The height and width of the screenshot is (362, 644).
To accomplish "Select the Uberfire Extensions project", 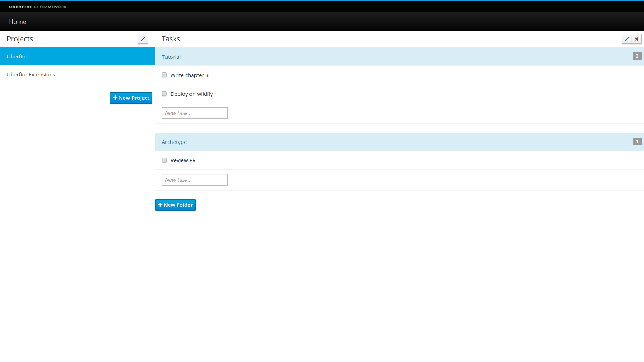I will click(x=77, y=75).
